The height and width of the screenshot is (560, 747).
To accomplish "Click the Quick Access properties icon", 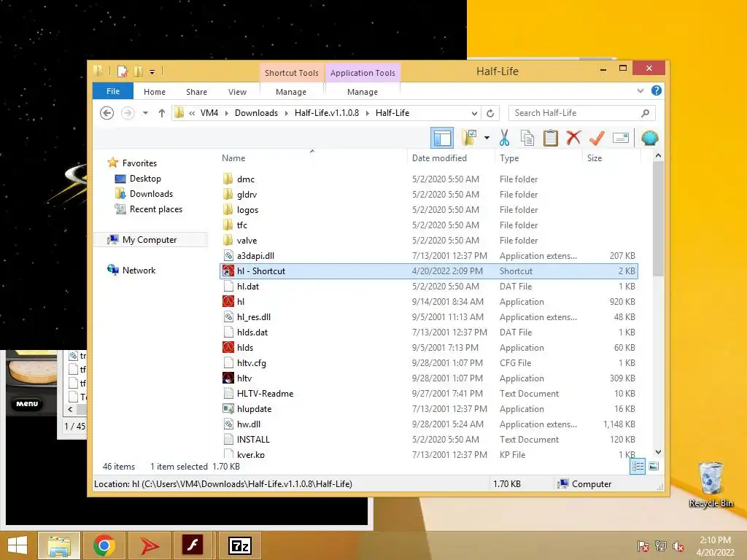I will click(x=123, y=71).
